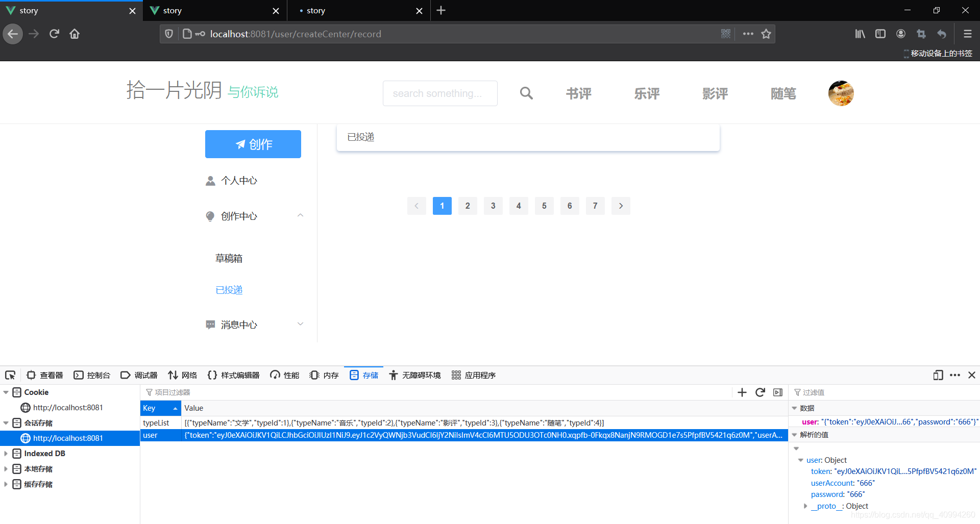Collapse the Cookie tree node
Viewport: 980px width, 524px height.
click(x=6, y=392)
